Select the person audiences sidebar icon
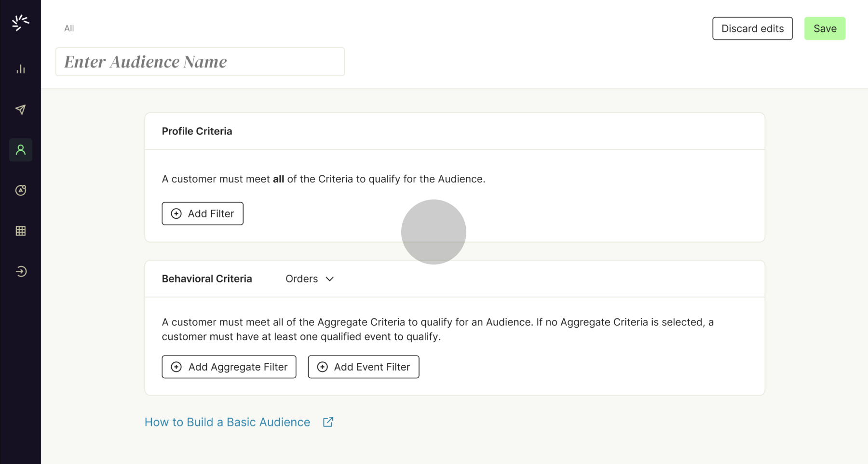 [21, 150]
